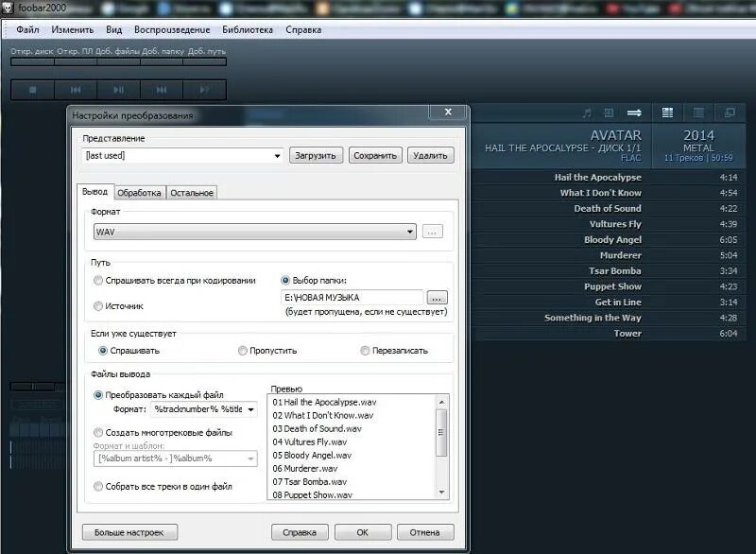Click the preview list scroll-down arrow
The image size is (756, 554).
click(441, 493)
